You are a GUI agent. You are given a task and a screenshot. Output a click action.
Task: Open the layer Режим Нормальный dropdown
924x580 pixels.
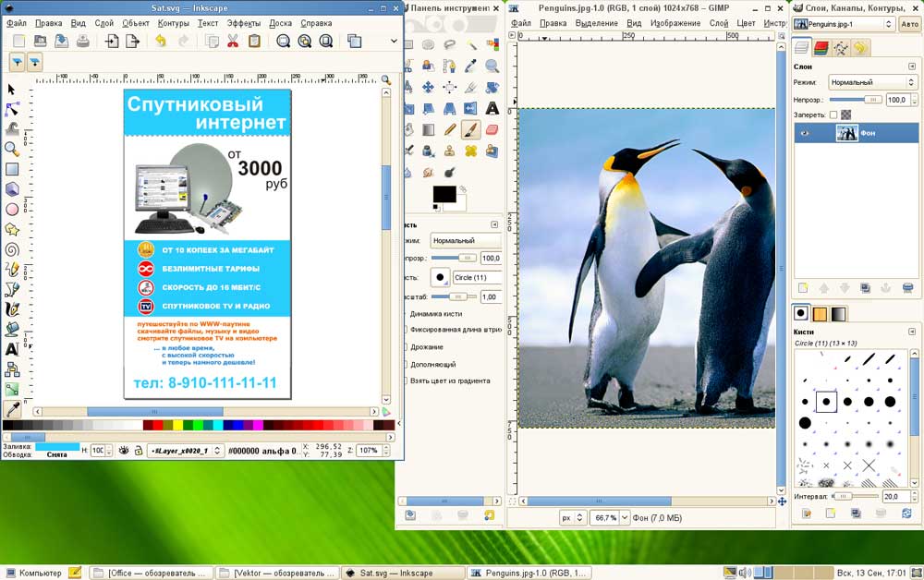point(871,82)
